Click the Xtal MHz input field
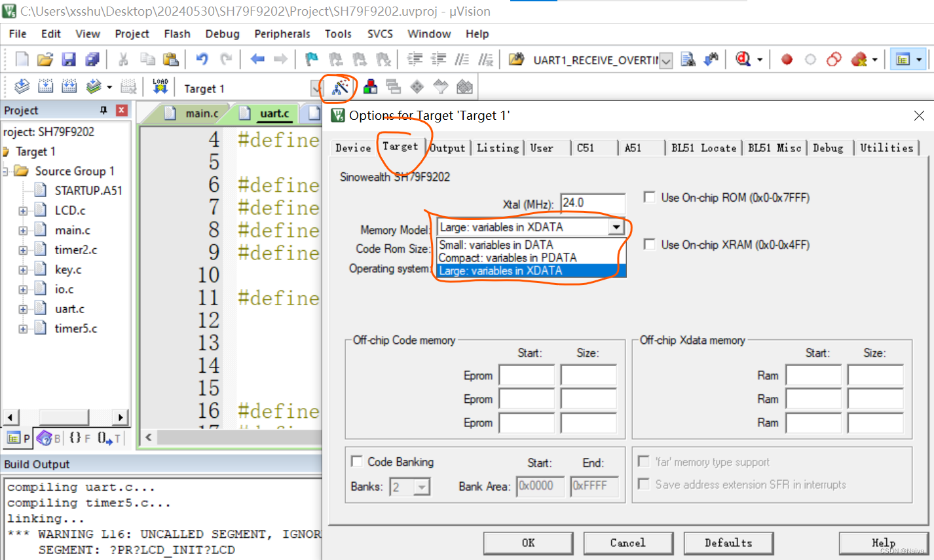The height and width of the screenshot is (560, 934). [593, 203]
